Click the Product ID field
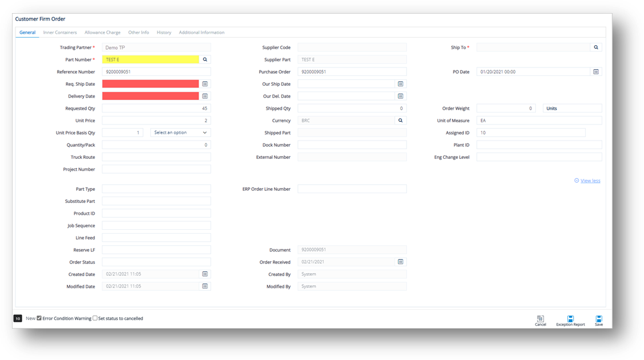The height and width of the screenshot is (360, 644). pos(157,213)
